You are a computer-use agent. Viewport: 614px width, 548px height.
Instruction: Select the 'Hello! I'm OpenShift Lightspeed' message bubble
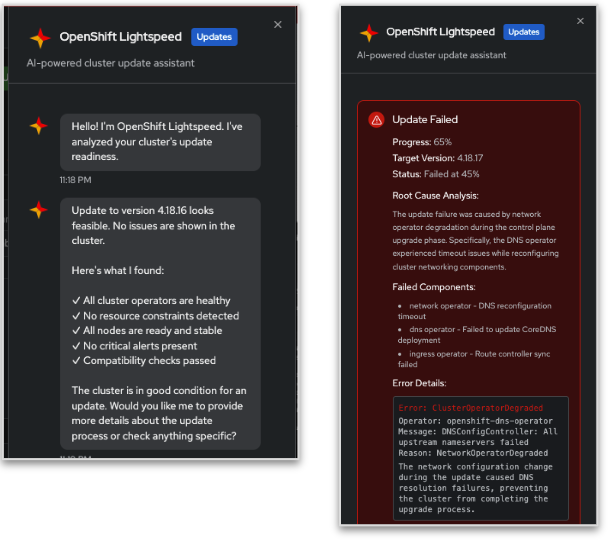pyautogui.click(x=160, y=142)
